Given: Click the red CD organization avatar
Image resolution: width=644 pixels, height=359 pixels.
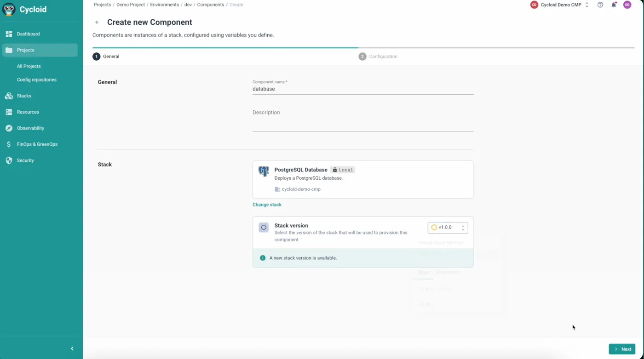Looking at the screenshot, I should point(534,5).
